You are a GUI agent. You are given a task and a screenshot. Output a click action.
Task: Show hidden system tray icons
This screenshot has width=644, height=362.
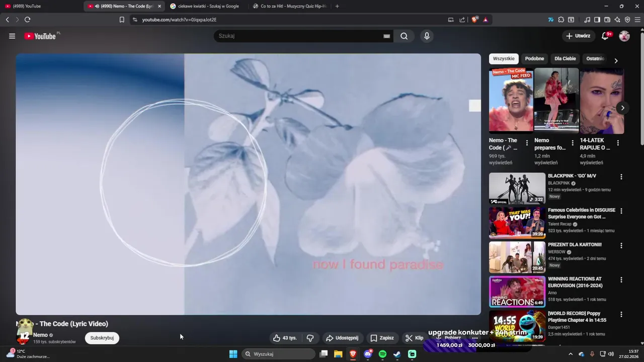click(x=570, y=354)
